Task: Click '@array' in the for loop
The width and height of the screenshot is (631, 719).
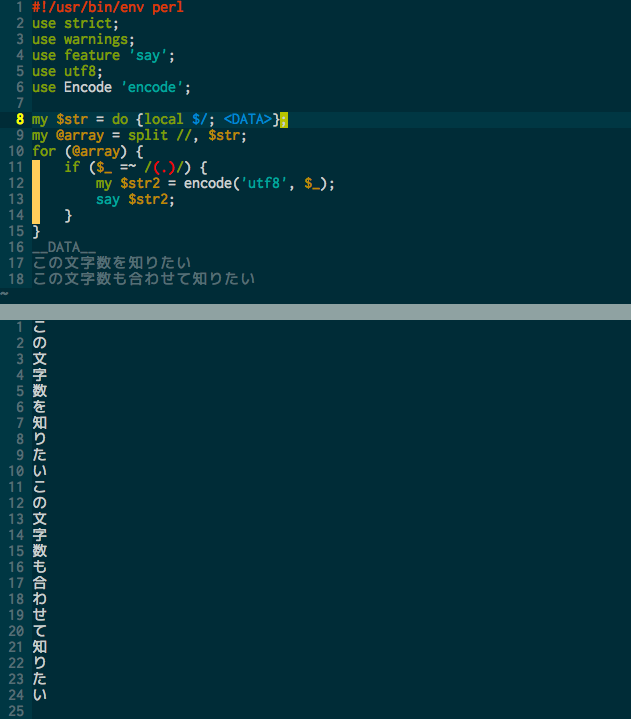Action: point(96,151)
